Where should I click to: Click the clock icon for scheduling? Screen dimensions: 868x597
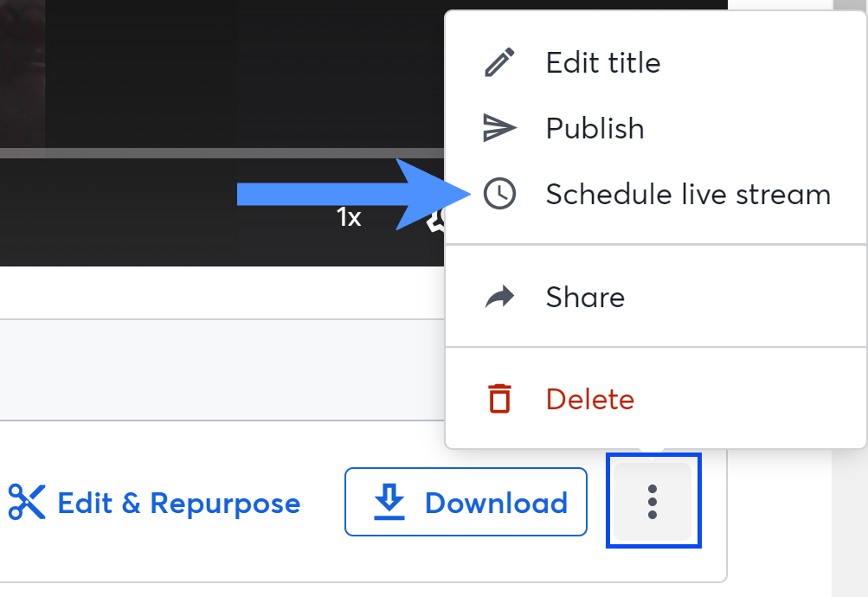(499, 195)
